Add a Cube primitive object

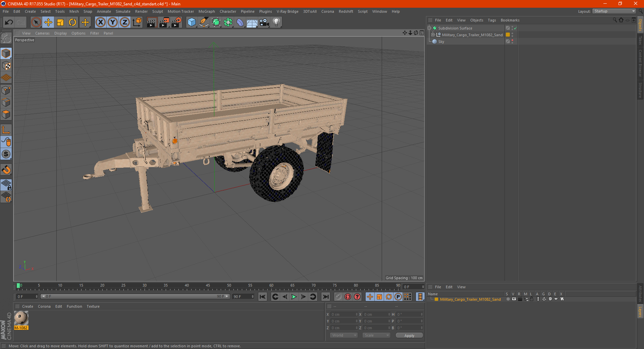(x=192, y=22)
